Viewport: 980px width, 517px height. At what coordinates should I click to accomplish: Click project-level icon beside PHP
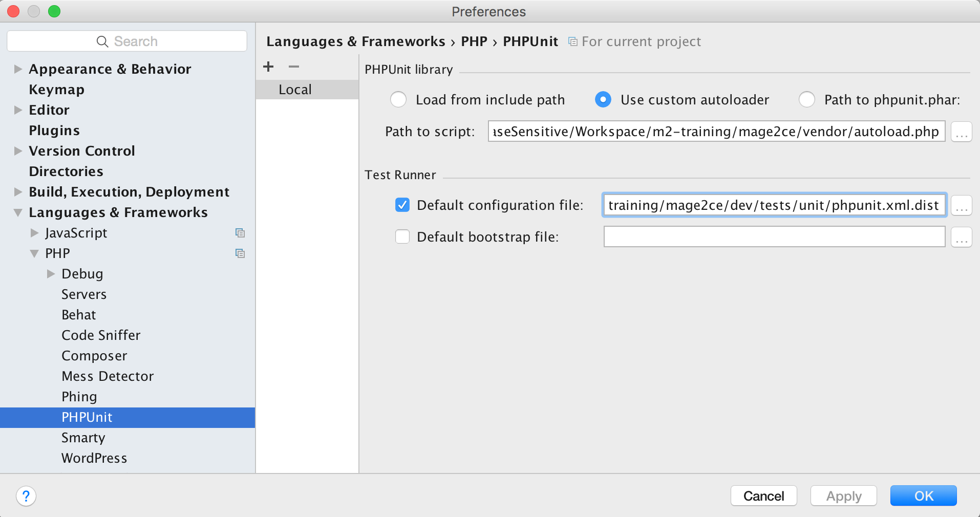(240, 253)
